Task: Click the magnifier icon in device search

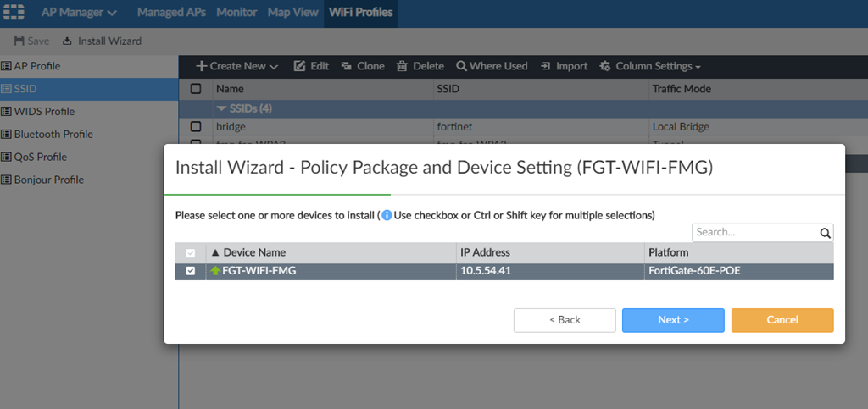Action: (x=825, y=233)
